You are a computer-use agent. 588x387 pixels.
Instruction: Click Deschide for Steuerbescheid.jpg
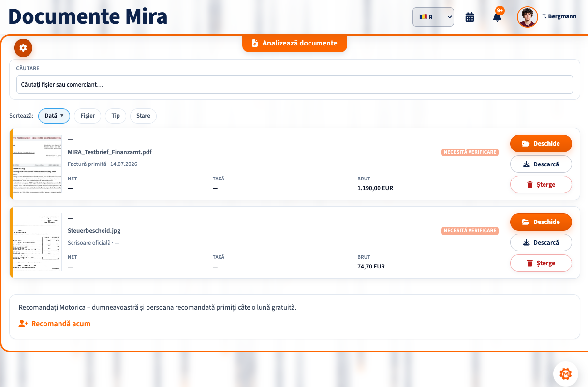point(541,222)
